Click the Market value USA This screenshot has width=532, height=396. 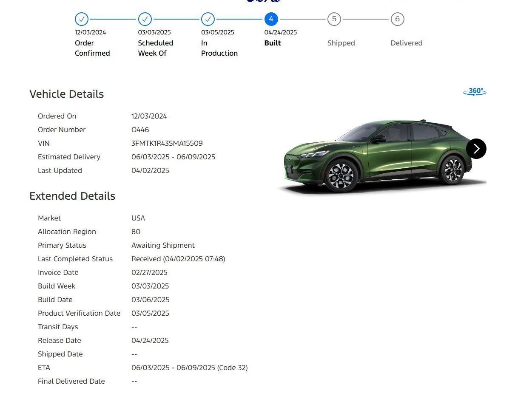pyautogui.click(x=138, y=218)
